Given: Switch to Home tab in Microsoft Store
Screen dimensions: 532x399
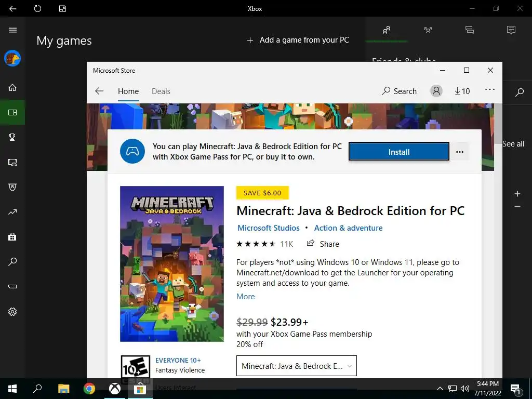Looking at the screenshot, I should (x=128, y=91).
